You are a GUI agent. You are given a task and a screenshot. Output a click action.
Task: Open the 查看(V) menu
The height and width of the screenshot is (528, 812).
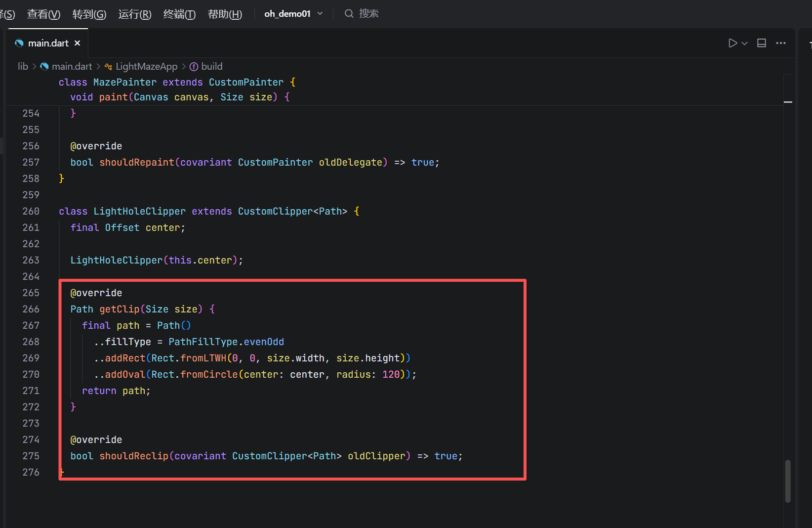click(43, 14)
